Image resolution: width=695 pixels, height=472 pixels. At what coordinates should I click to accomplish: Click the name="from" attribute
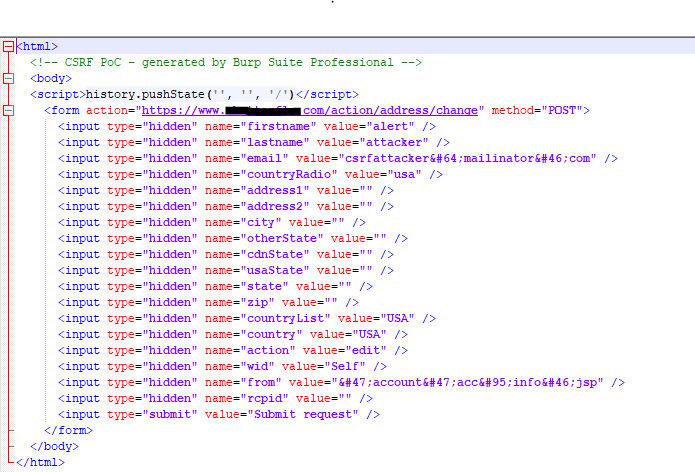pos(243,382)
